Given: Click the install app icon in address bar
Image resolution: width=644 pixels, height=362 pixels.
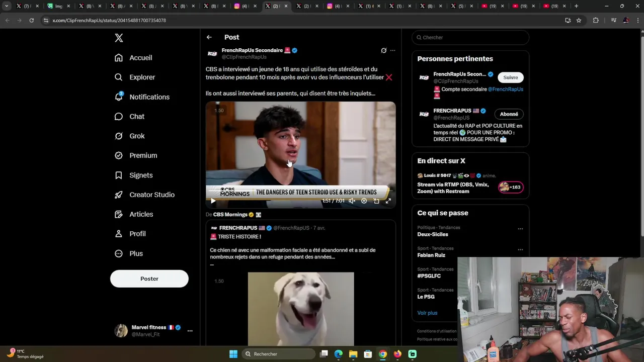Looking at the screenshot, I should (568, 20).
